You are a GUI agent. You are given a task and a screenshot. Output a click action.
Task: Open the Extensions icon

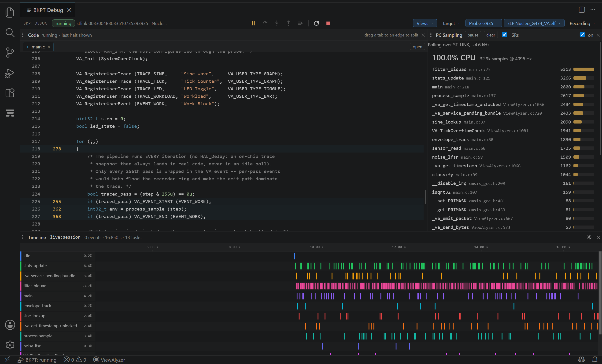[x=10, y=93]
